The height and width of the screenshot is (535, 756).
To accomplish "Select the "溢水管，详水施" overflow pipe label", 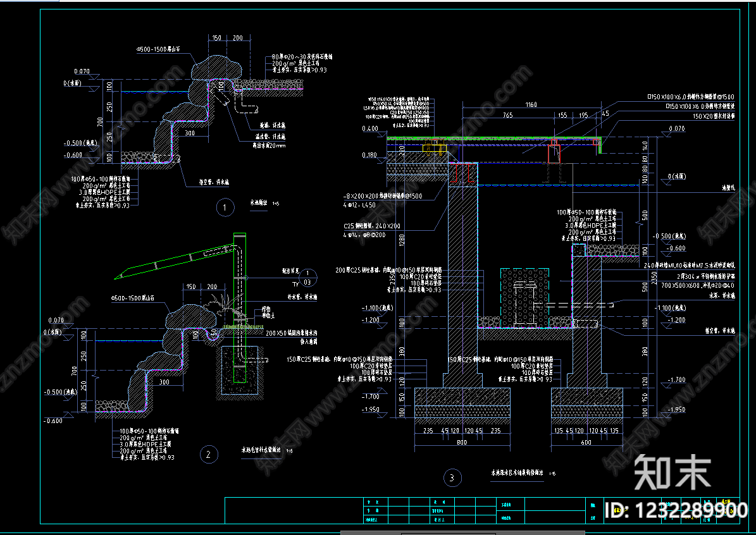I will tap(271, 137).
